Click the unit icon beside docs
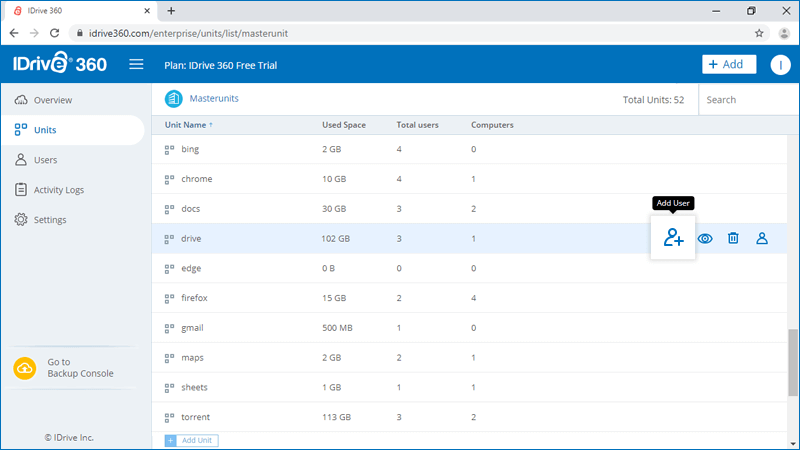This screenshot has width=800, height=450. tap(169, 209)
